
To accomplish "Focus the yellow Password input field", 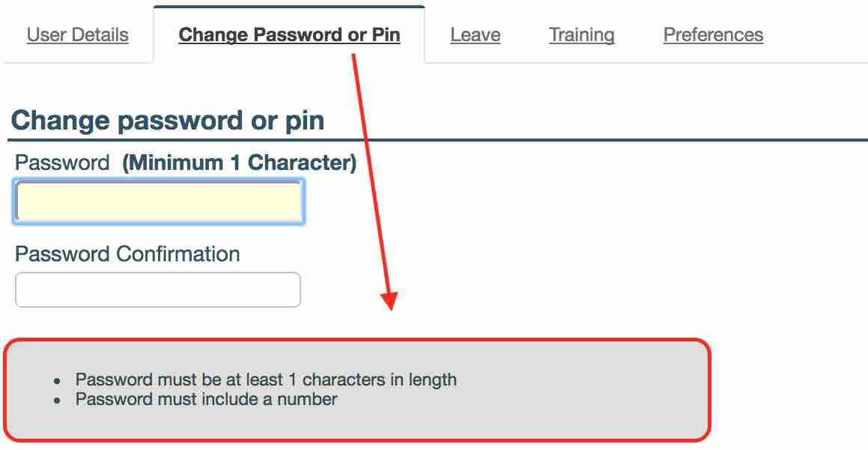I will (x=159, y=201).
